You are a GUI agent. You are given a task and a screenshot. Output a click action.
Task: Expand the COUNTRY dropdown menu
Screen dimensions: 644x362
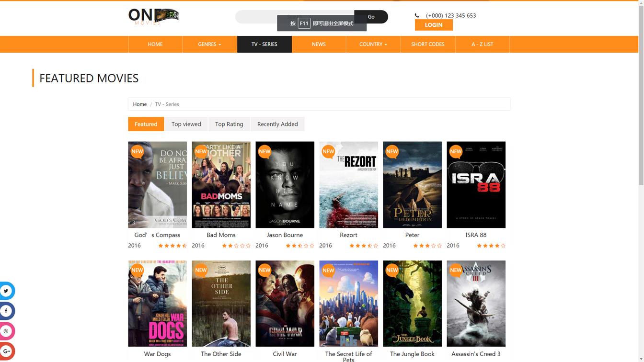point(373,44)
